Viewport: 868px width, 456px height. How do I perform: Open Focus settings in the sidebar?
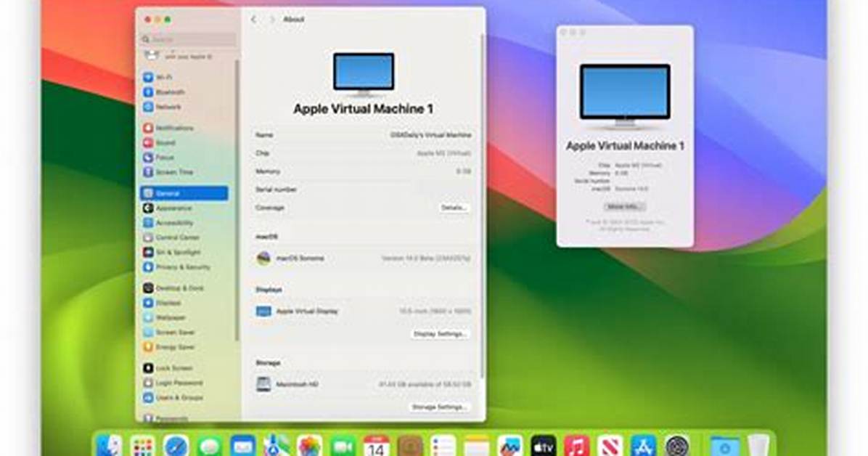[159, 158]
